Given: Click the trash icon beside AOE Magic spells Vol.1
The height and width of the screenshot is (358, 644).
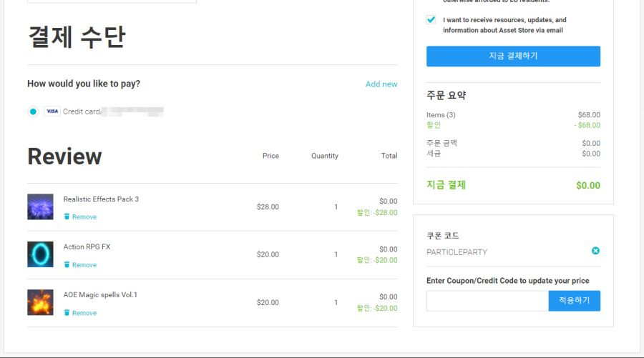Looking at the screenshot, I should point(67,312).
